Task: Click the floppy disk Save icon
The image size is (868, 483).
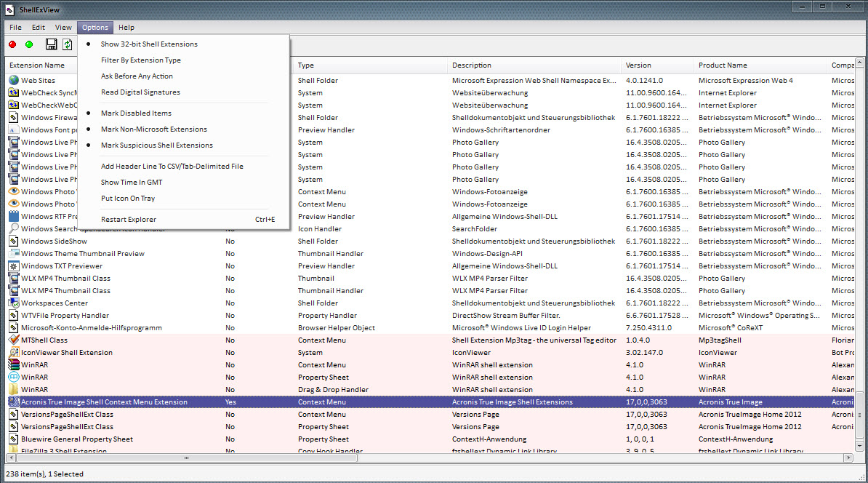Action: coord(52,44)
